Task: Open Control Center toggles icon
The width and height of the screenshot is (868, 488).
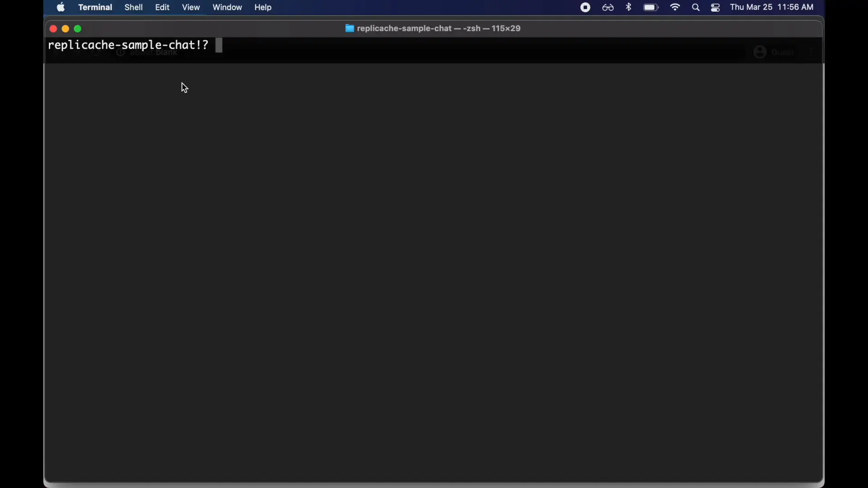Action: pyautogui.click(x=716, y=7)
